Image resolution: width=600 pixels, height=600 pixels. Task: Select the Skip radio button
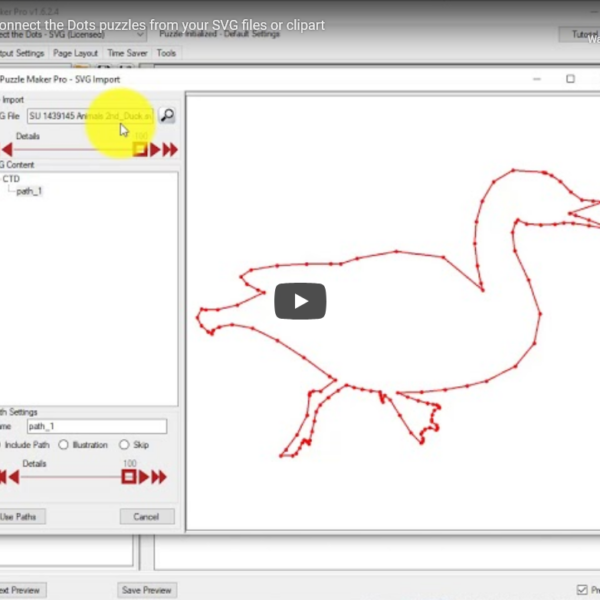coord(124,444)
